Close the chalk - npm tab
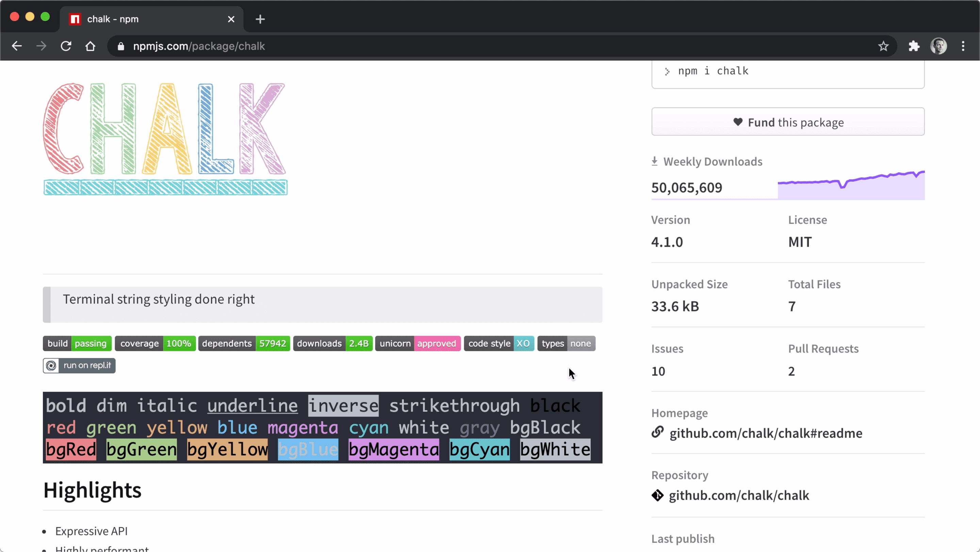The image size is (980, 552). click(x=231, y=19)
